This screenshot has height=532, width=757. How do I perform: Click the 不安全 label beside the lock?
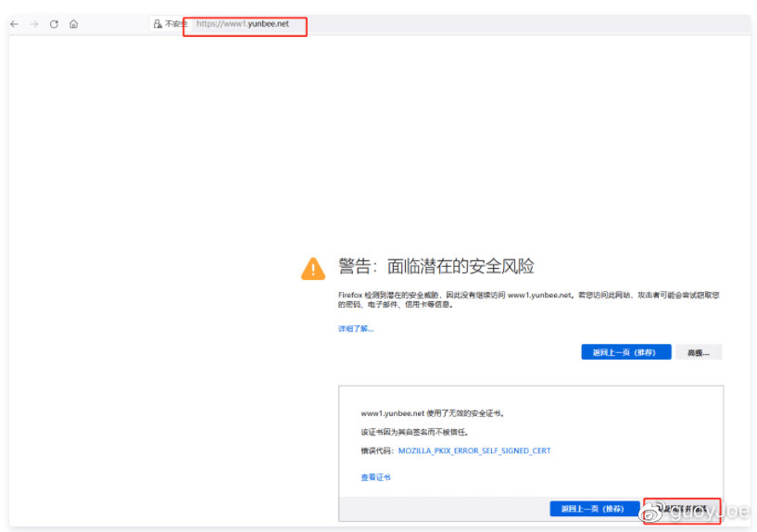coord(176,24)
